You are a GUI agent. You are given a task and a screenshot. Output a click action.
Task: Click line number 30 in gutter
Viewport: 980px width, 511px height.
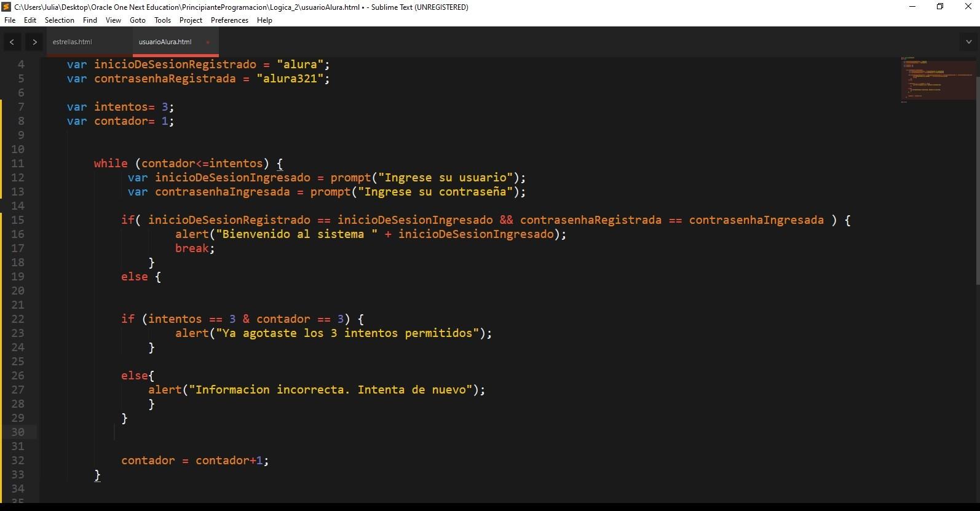(18, 432)
